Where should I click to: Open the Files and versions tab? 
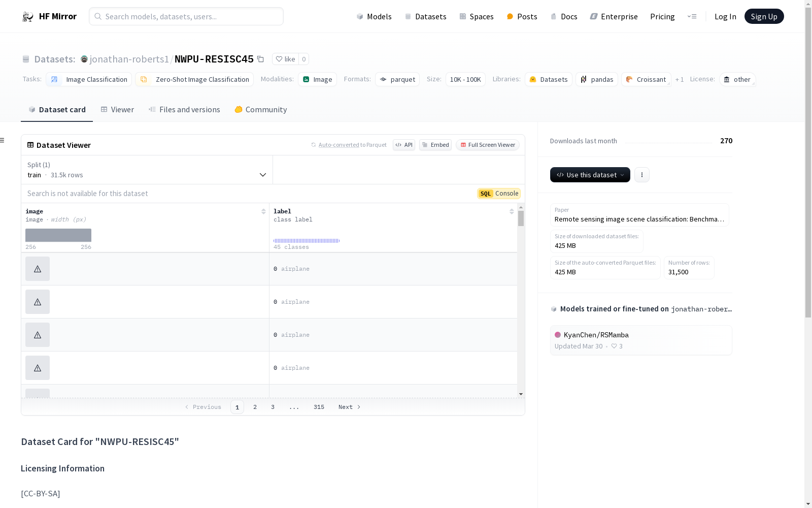pyautogui.click(x=184, y=110)
